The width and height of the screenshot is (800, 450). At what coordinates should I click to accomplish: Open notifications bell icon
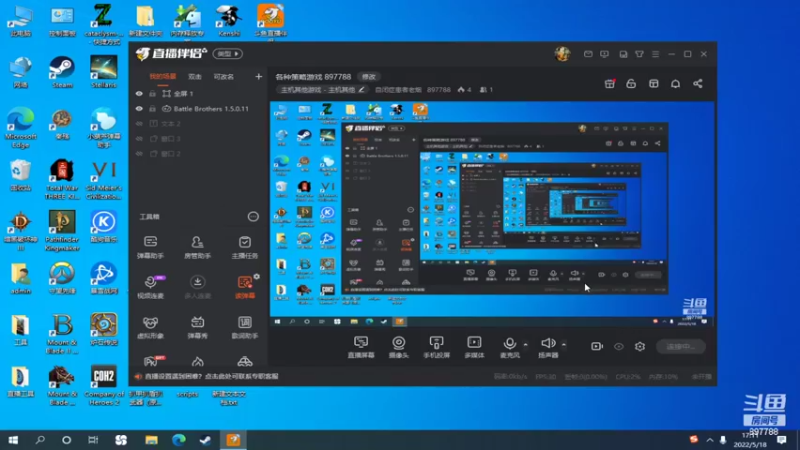pos(676,84)
